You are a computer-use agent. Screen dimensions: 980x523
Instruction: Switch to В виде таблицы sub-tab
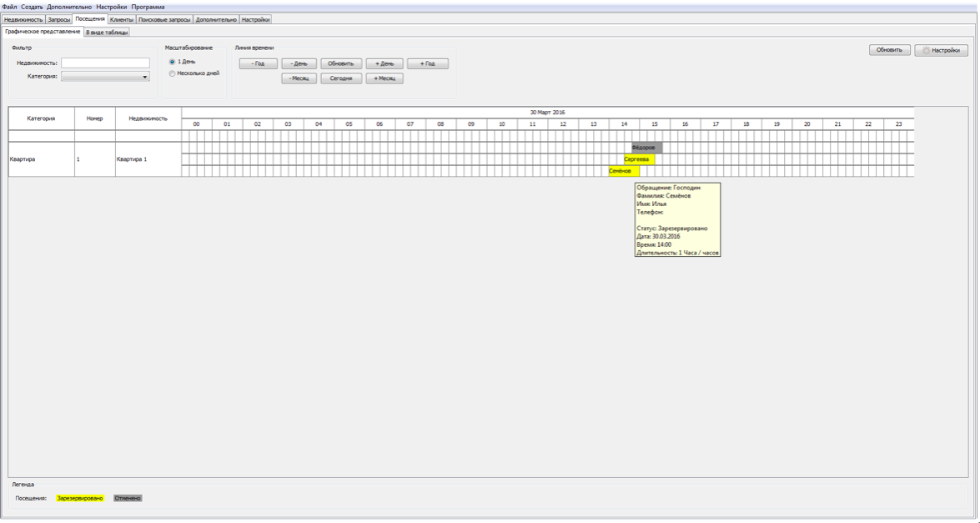coord(107,32)
